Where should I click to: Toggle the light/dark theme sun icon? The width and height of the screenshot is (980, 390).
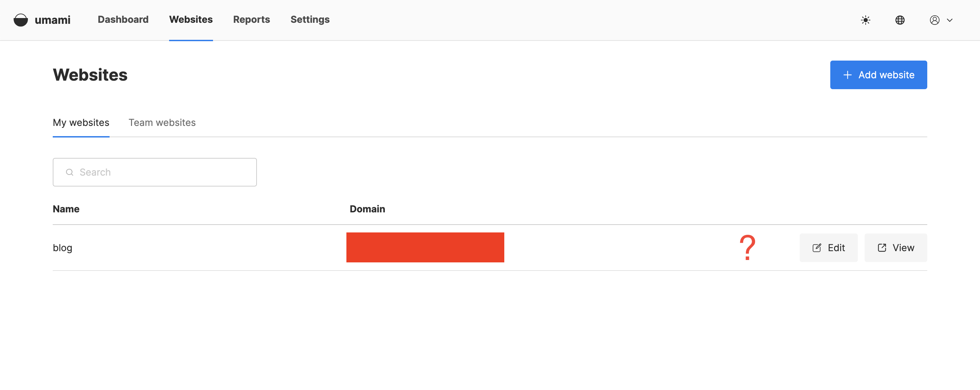(x=866, y=20)
